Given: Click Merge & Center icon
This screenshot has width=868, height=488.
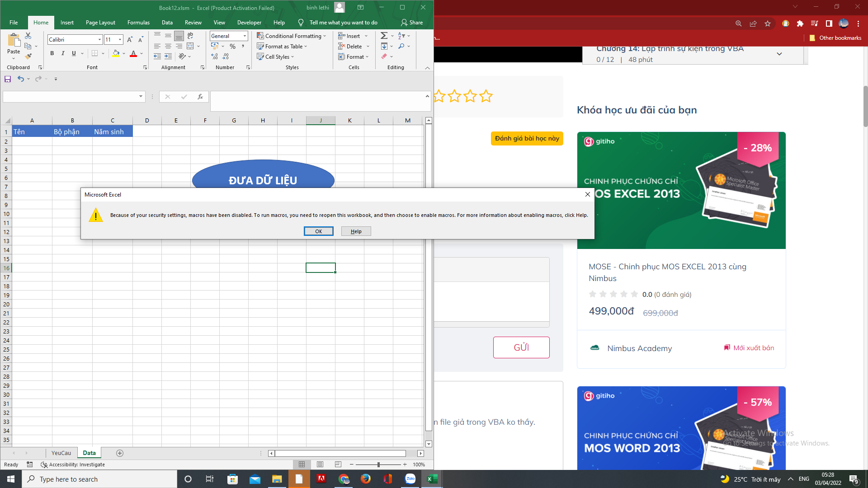Looking at the screenshot, I should click(190, 46).
